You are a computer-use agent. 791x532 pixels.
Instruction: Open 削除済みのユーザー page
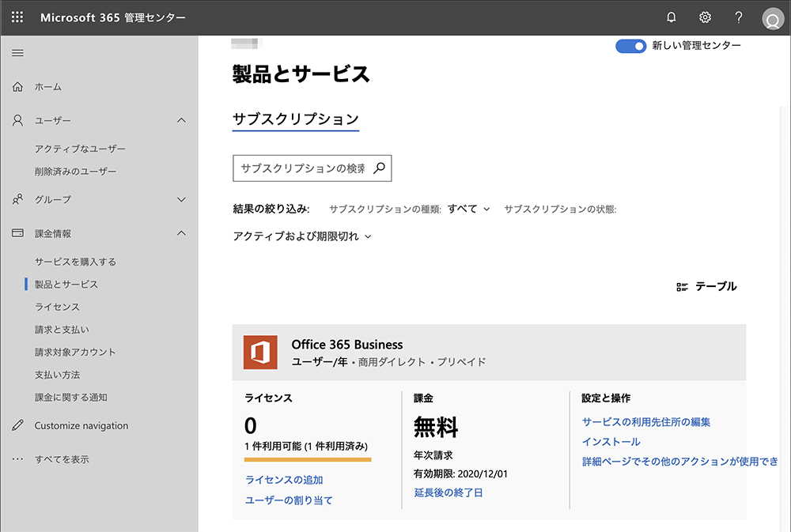75,172
